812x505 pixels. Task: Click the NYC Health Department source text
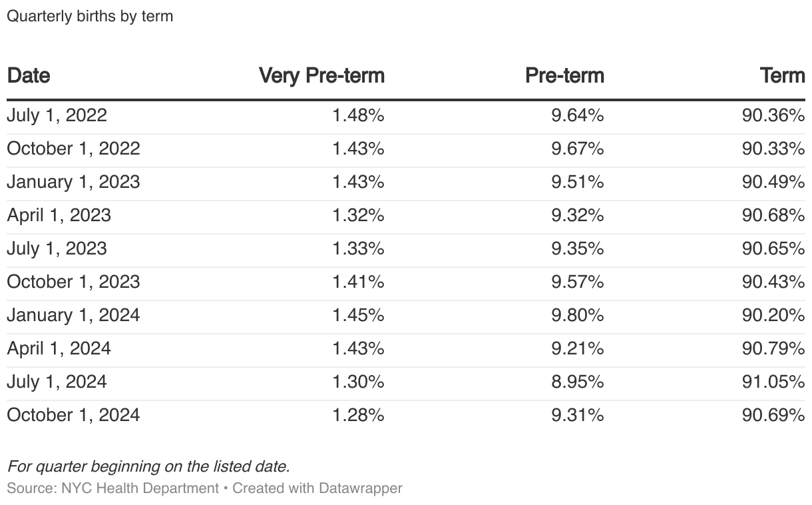pyautogui.click(x=140, y=488)
